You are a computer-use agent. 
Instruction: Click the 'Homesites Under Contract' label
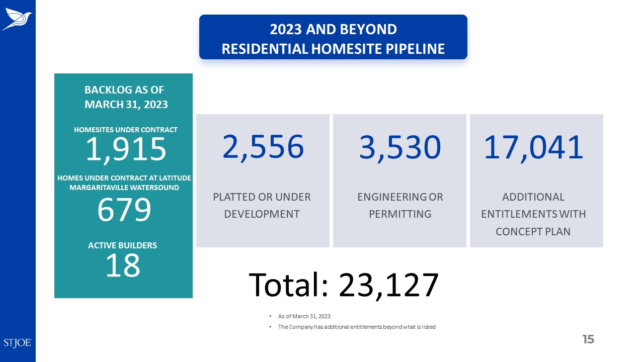click(x=126, y=130)
